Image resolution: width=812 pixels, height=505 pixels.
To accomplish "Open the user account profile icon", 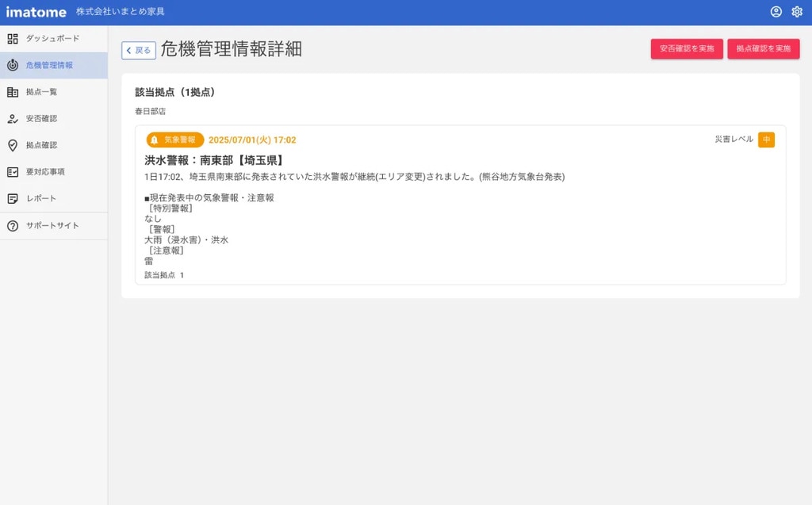I will point(776,12).
